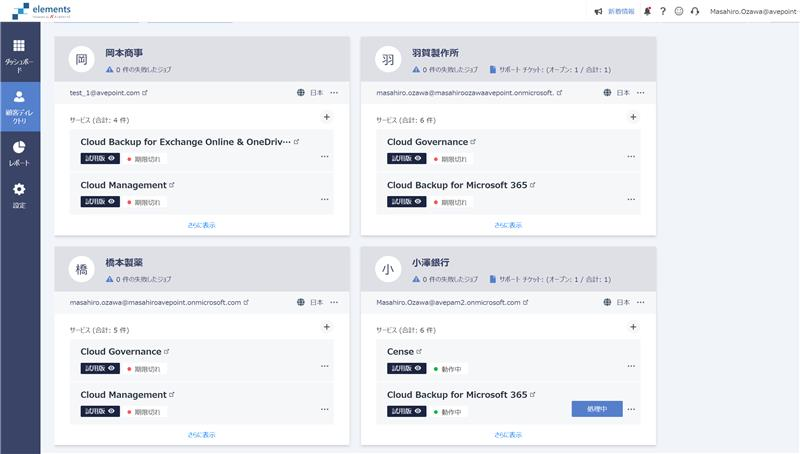Open support ticket link in 小澤銀行 header
Image resolution: width=800 pixels, height=454 pixels.
tap(550, 280)
